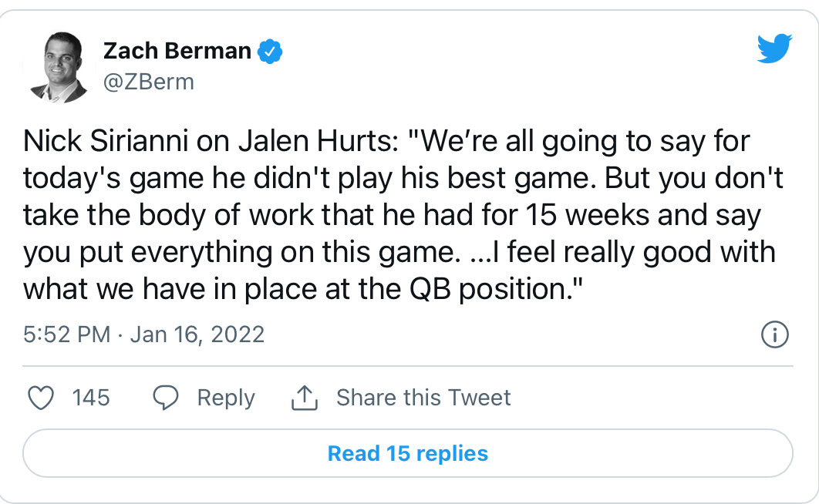Viewport: 819px width, 504px height.
Task: Click the 145 likes count
Action: click(x=91, y=398)
